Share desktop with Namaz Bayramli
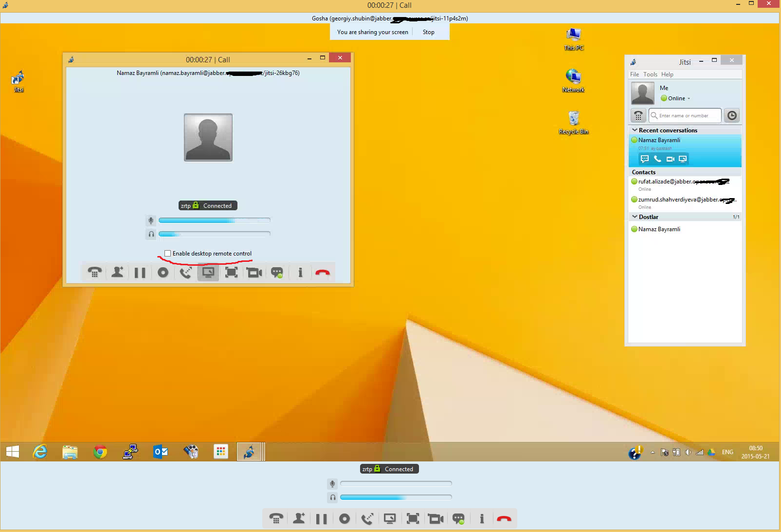Image resolution: width=781 pixels, height=532 pixels. [683, 159]
